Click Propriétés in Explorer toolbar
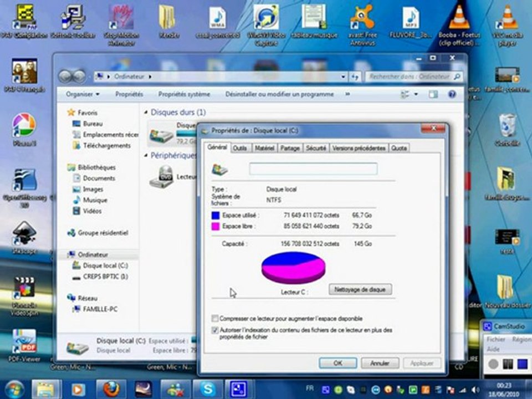This screenshot has width=532, height=399. point(129,94)
